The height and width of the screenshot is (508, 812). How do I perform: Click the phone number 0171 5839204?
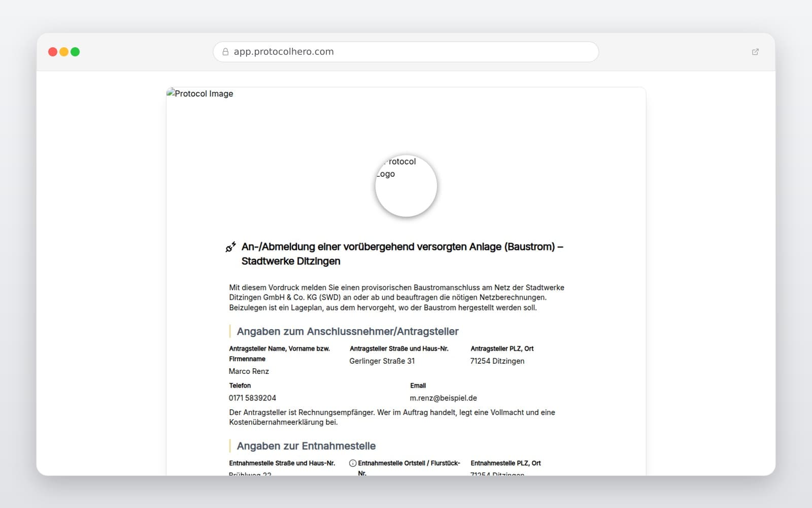coord(252,398)
